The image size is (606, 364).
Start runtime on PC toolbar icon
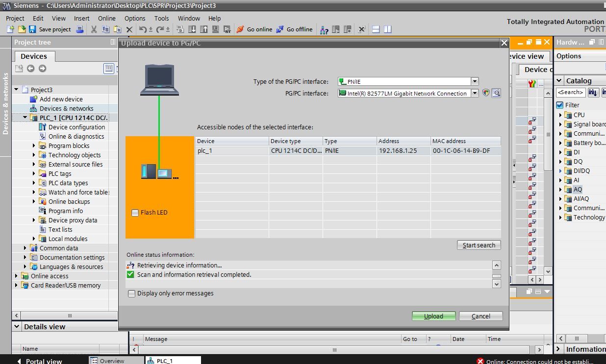(227, 29)
